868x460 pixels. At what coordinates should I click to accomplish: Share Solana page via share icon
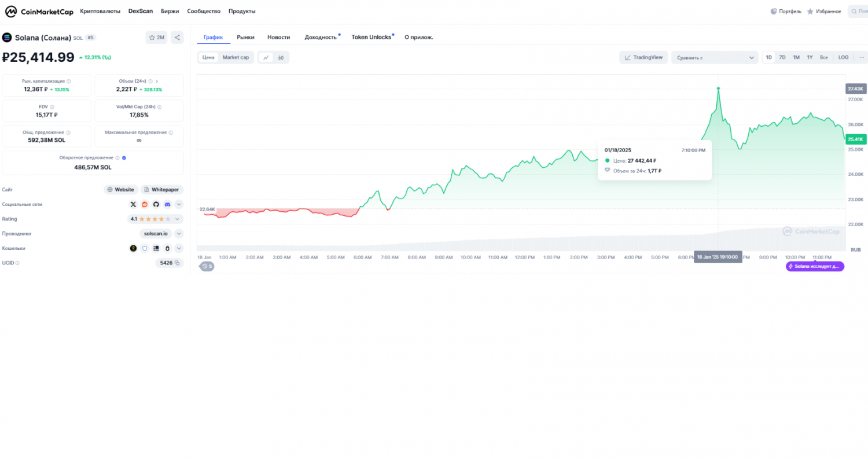[x=177, y=38]
